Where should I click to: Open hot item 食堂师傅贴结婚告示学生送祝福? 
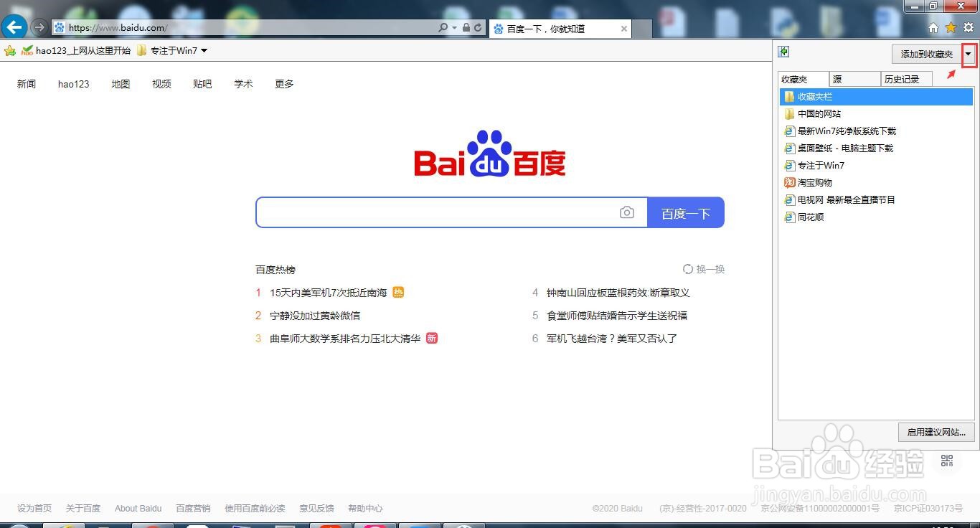pyautogui.click(x=617, y=316)
